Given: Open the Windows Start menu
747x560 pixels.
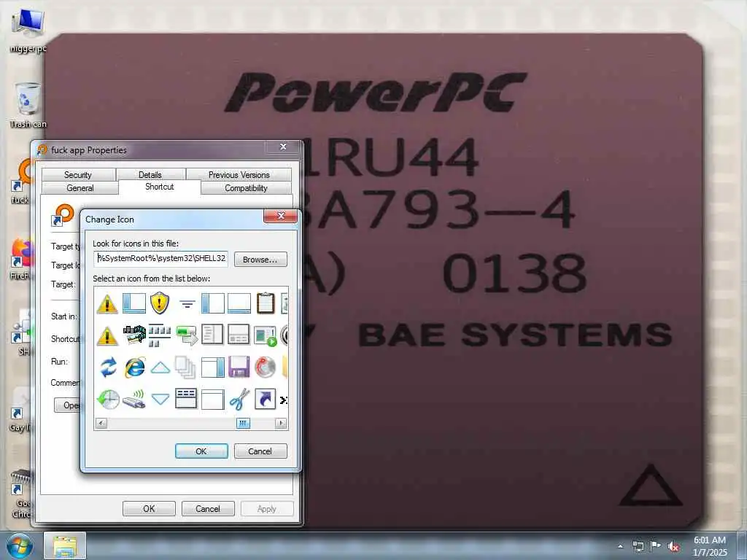Looking at the screenshot, I should tap(20, 545).
